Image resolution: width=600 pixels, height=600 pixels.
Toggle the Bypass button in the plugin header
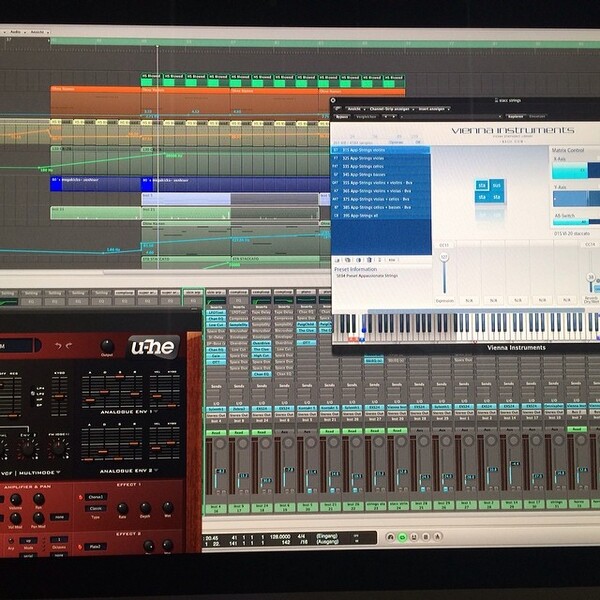point(342,117)
